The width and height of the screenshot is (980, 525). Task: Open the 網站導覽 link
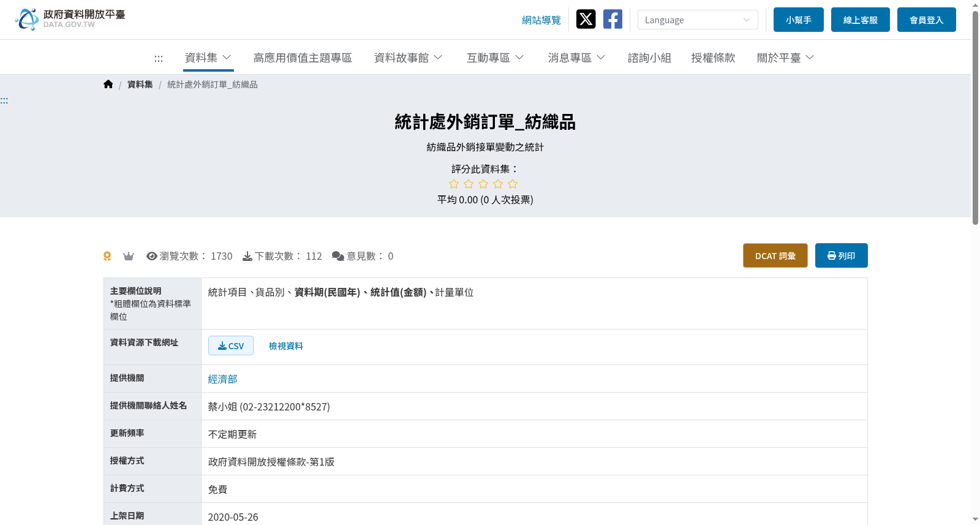point(541,20)
